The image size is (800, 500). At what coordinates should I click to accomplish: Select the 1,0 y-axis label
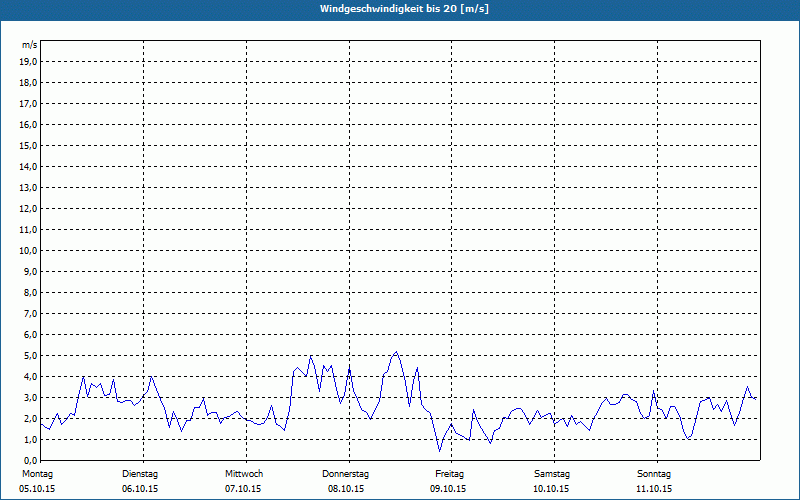click(x=30, y=439)
